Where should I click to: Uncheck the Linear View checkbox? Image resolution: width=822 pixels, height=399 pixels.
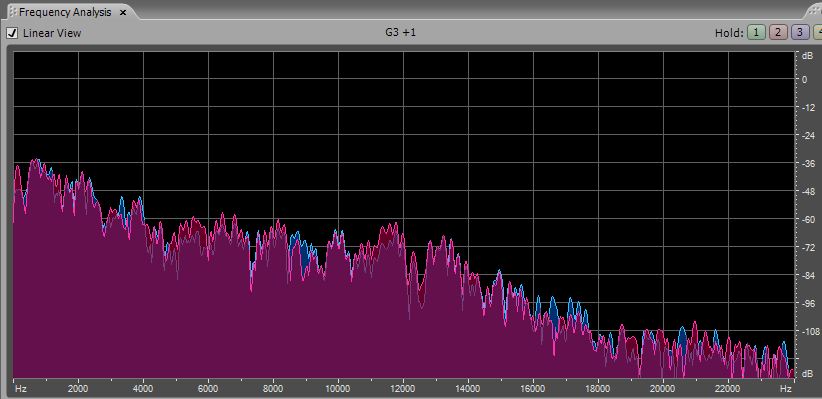[x=12, y=33]
